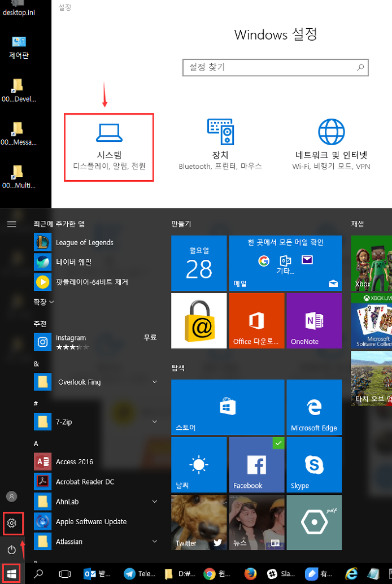The width and height of the screenshot is (392, 584).
Task: Select the desktop.ini desktop file
Action: click(19, 9)
